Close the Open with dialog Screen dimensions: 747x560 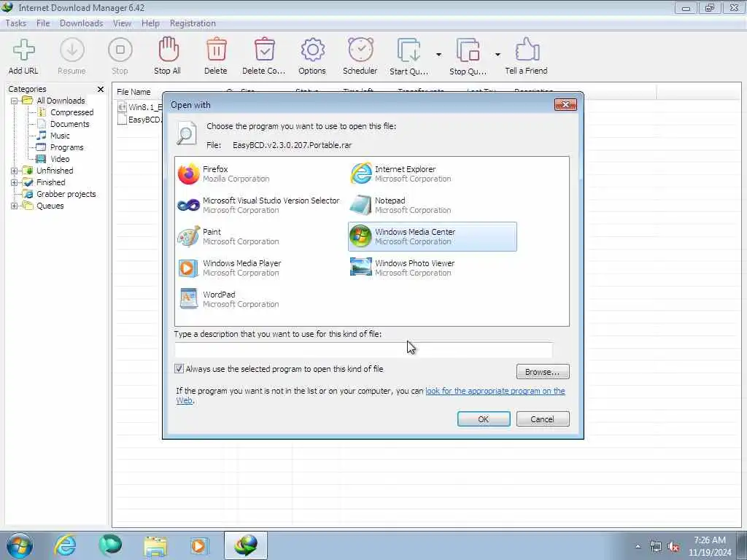(565, 105)
